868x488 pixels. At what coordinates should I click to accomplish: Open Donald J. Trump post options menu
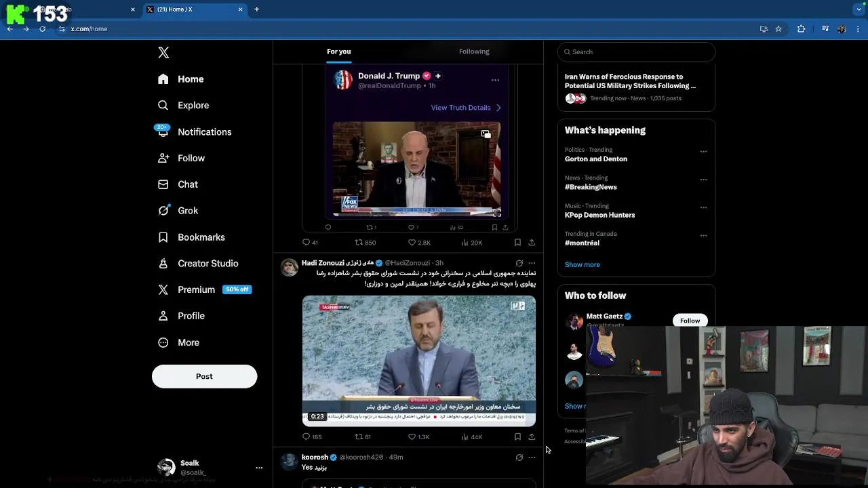point(495,80)
